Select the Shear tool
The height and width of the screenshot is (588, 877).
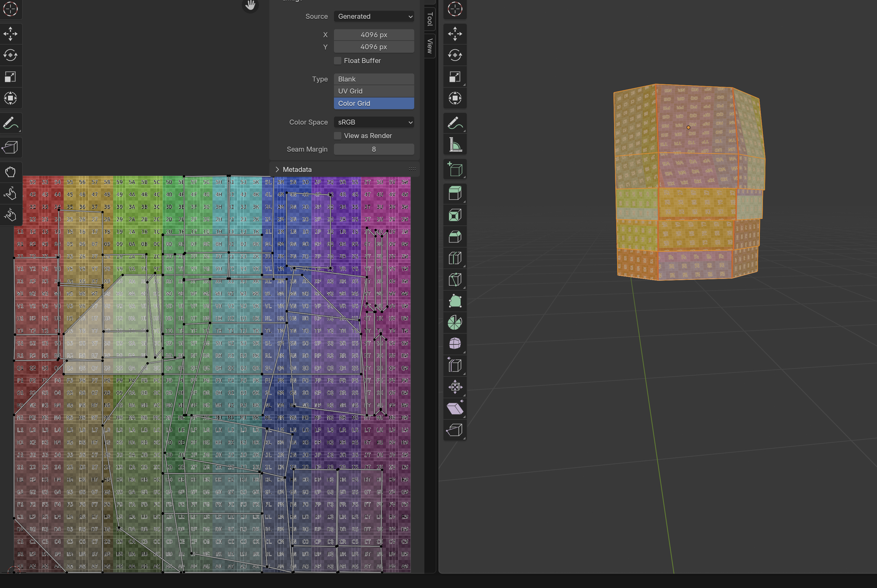pyautogui.click(x=455, y=408)
